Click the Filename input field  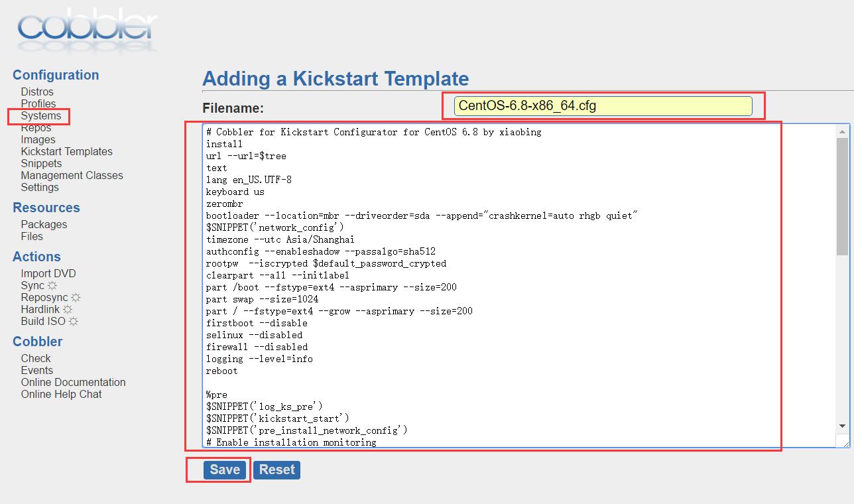click(603, 106)
